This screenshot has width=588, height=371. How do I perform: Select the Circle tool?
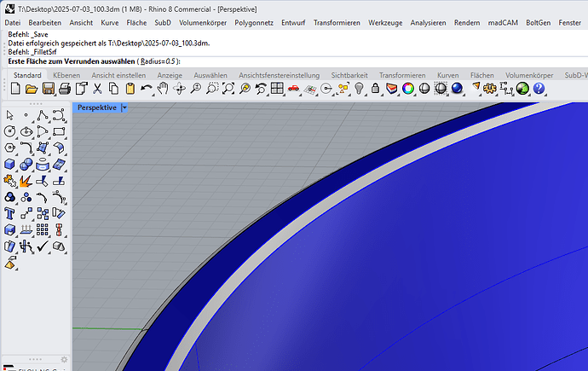click(9, 131)
